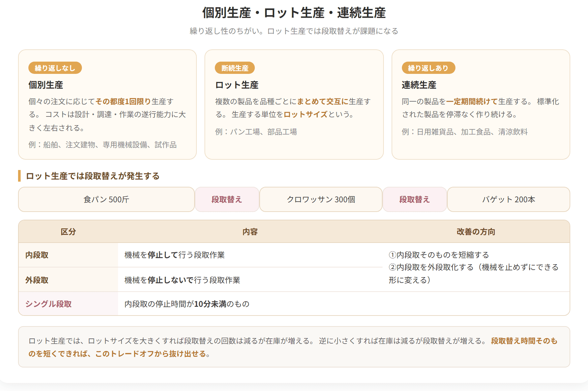Click the 繰り返しなし badge
This screenshot has height=391, width=588.
coord(55,68)
